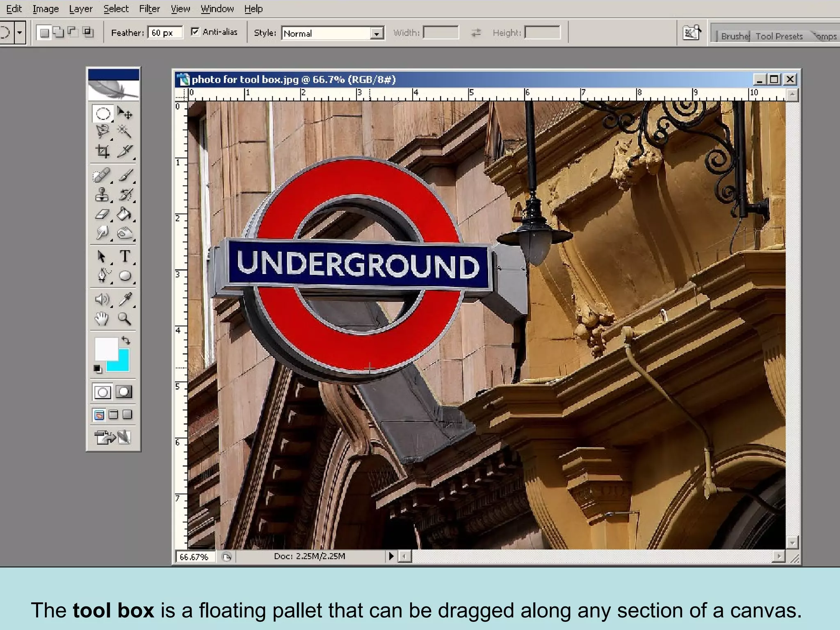840x630 pixels.
Task: Open the Style dropdown showing Normal
Action: click(x=376, y=33)
